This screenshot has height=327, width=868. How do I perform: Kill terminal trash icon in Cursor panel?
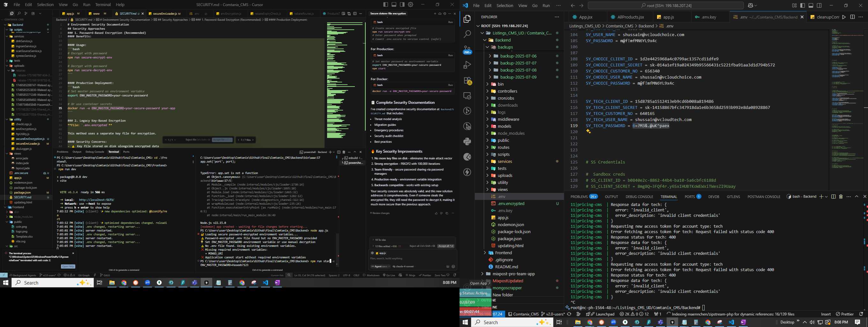[344, 152]
